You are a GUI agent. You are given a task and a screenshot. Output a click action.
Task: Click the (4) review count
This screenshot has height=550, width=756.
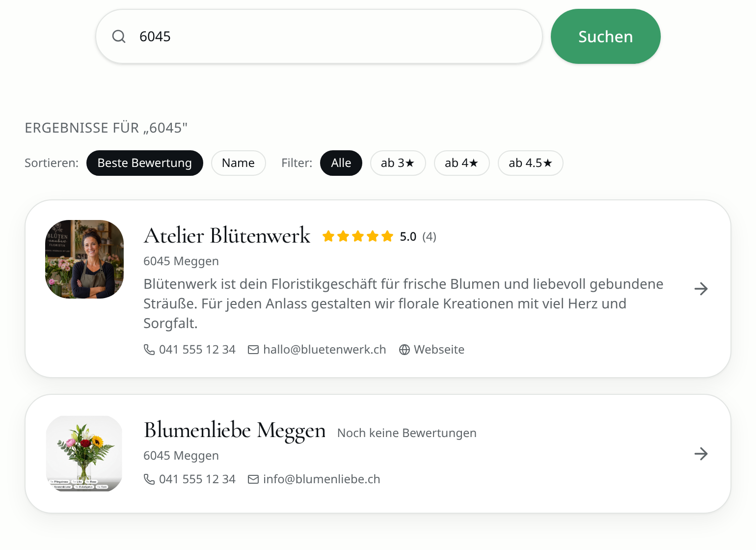click(429, 237)
